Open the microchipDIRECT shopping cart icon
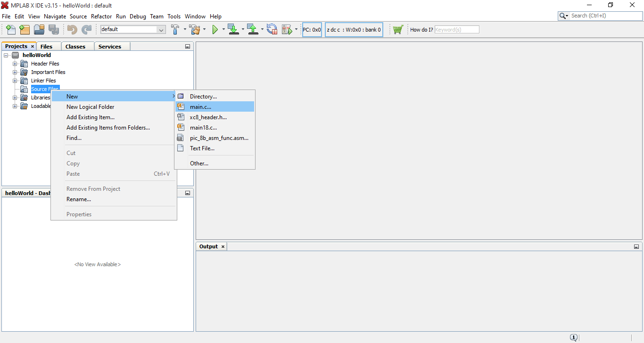 point(398,30)
